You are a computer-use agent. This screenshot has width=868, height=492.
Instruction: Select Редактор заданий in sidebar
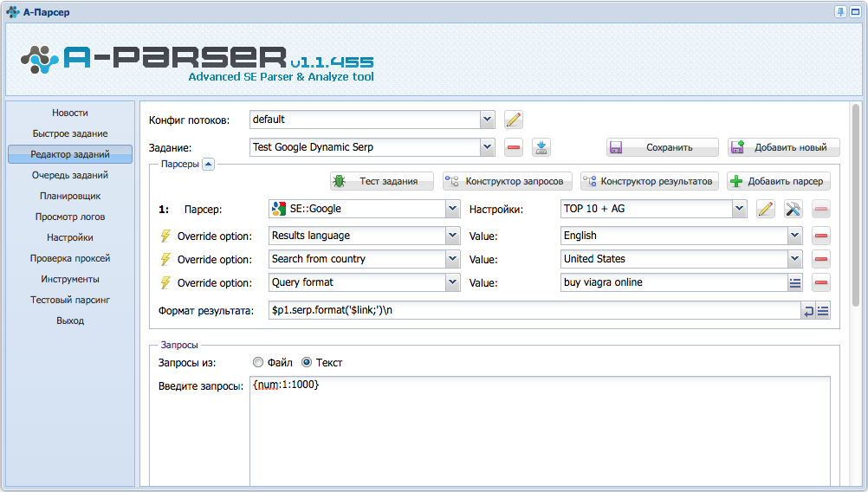(x=70, y=154)
